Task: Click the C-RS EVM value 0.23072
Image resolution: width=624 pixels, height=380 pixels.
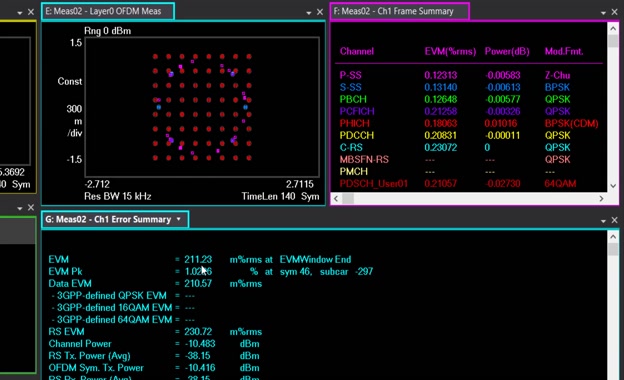Action: 441,147
